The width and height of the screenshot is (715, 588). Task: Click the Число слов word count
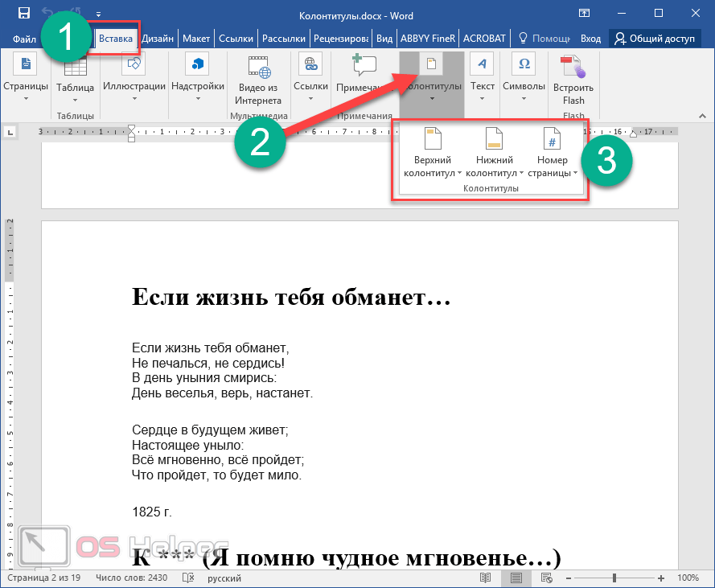[130, 578]
